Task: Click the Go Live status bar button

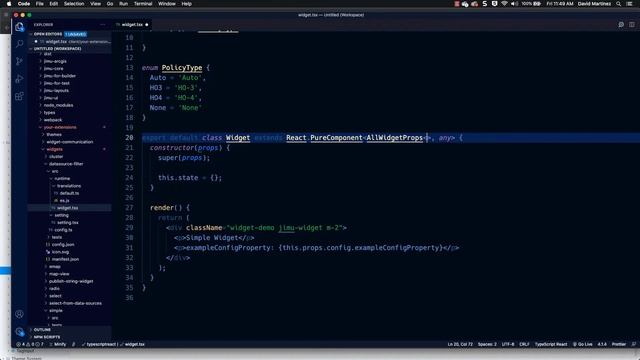Action: [x=582, y=344]
